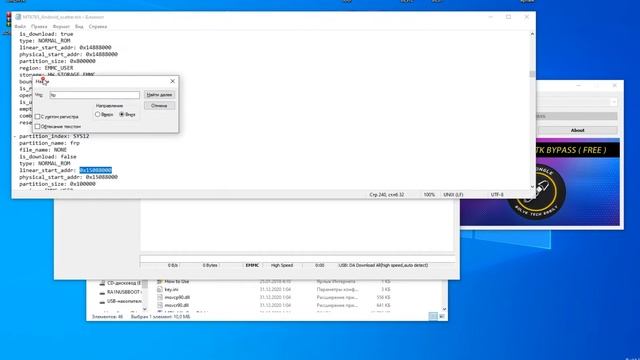The width and height of the screenshot is (640, 360).
Task: Select msvcp90.dll file in Explorer
Action: pos(177,298)
